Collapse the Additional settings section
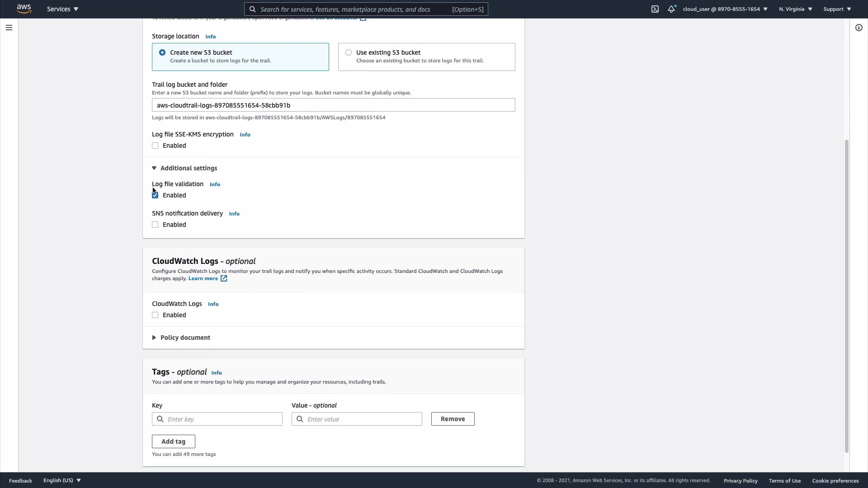This screenshot has width=868, height=488. 154,168
